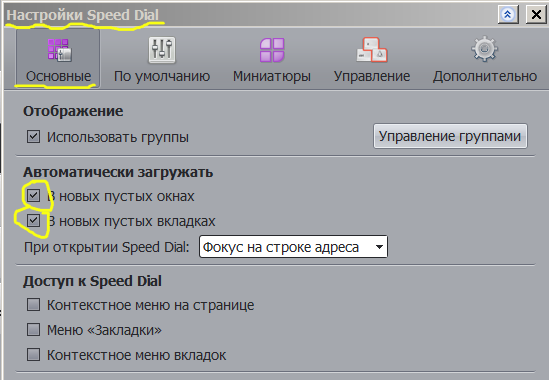Click the purple grid icon of Основные tab

click(x=60, y=50)
